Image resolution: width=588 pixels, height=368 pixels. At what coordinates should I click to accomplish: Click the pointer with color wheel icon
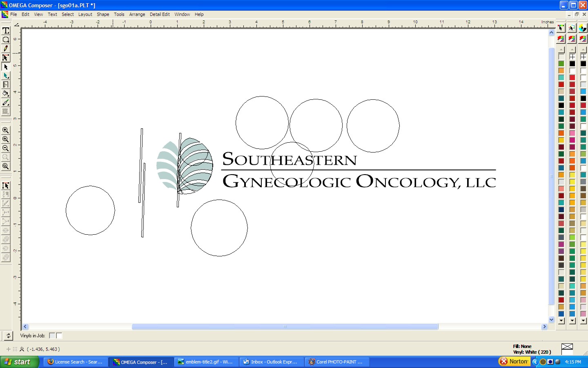pyautogui.click(x=583, y=28)
